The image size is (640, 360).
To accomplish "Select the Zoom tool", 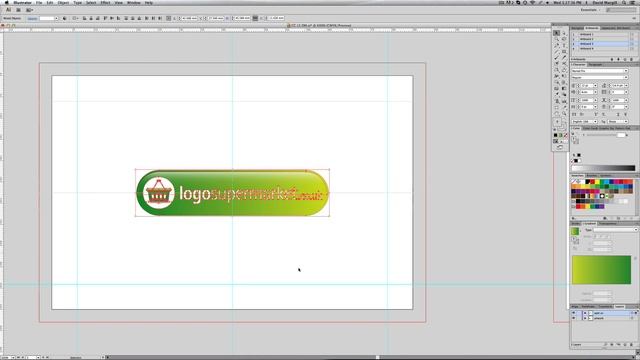I will click(564, 113).
